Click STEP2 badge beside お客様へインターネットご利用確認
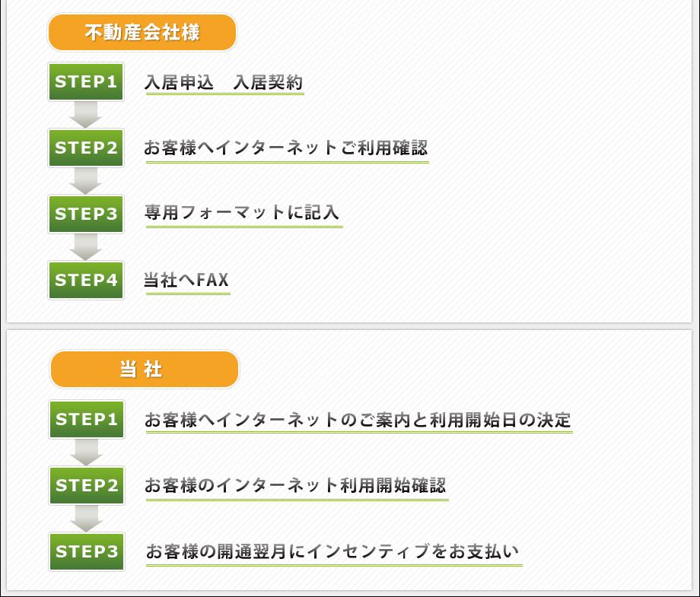Viewport: 700px width, 597px height. (86, 148)
